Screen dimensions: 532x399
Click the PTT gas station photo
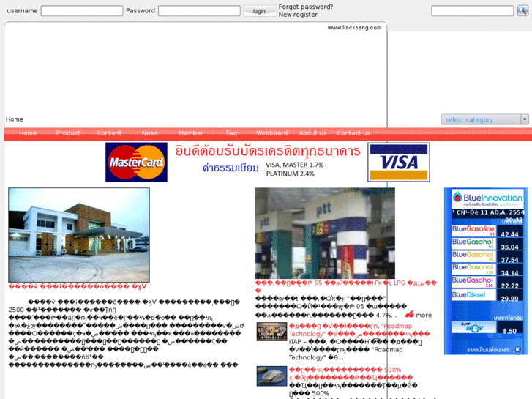click(325, 234)
